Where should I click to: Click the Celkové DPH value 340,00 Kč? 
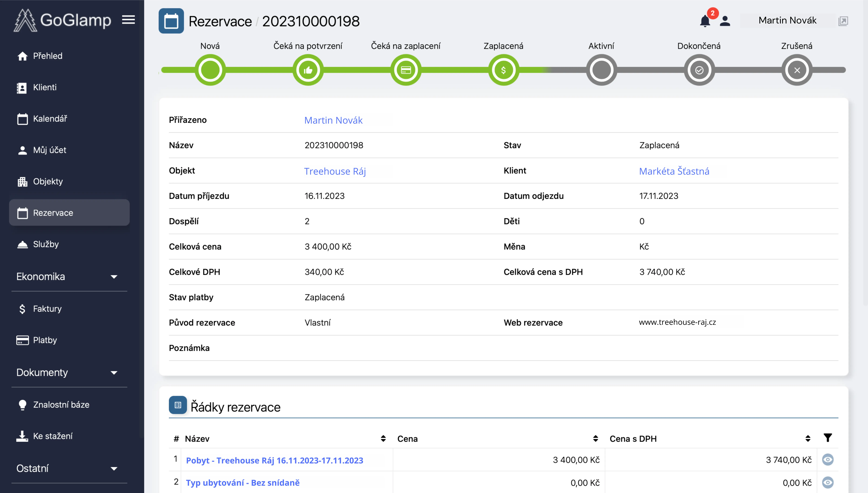pyautogui.click(x=324, y=272)
